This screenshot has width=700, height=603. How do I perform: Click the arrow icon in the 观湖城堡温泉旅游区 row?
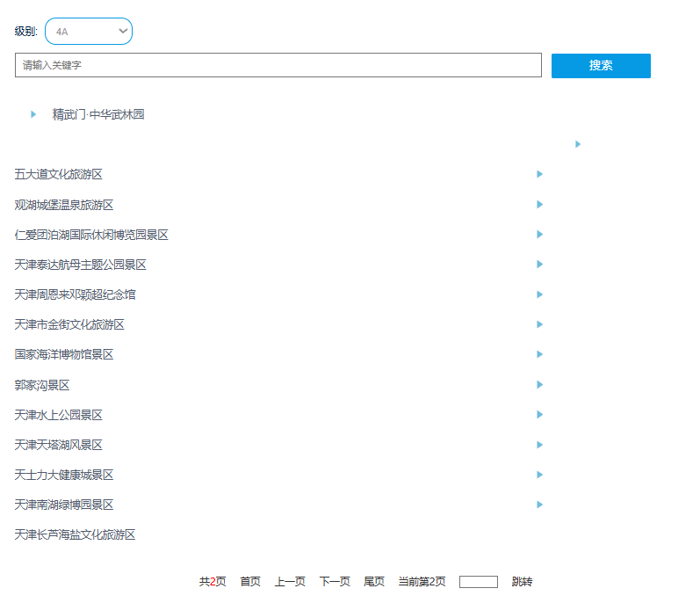coord(540,205)
